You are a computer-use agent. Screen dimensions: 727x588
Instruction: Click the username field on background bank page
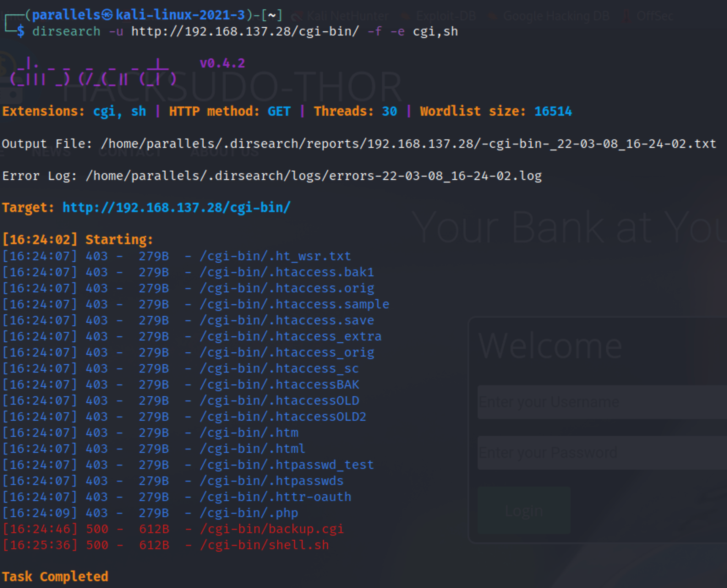coord(602,402)
